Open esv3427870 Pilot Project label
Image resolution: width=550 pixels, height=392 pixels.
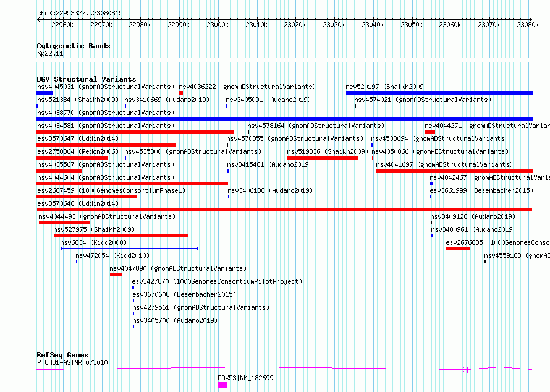(x=217, y=281)
